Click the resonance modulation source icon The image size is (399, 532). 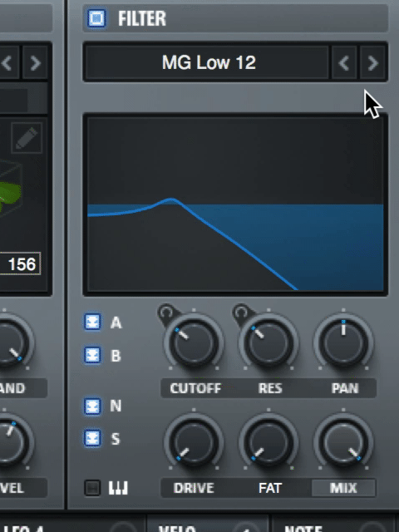tap(241, 313)
